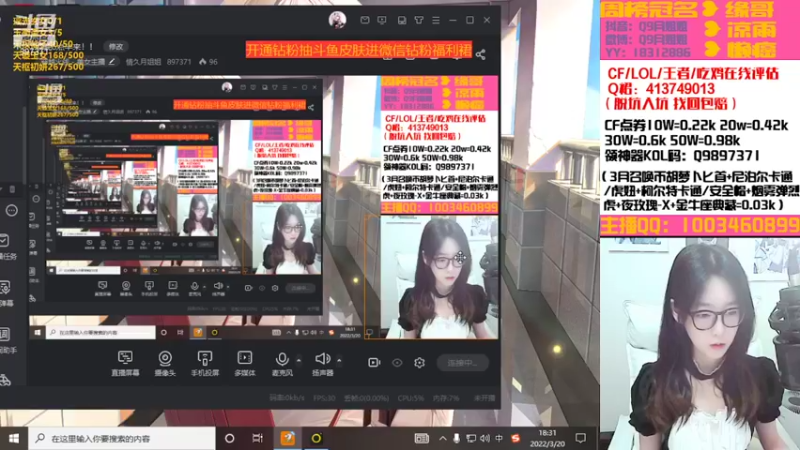
Task: Click the 内存:7% memory status
Action: pos(446,398)
